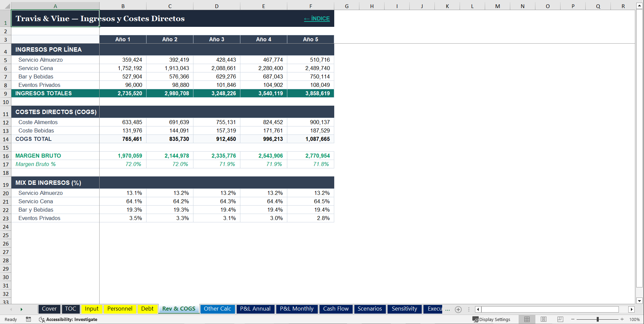Click vertical scrollbar up arrow

point(639,6)
